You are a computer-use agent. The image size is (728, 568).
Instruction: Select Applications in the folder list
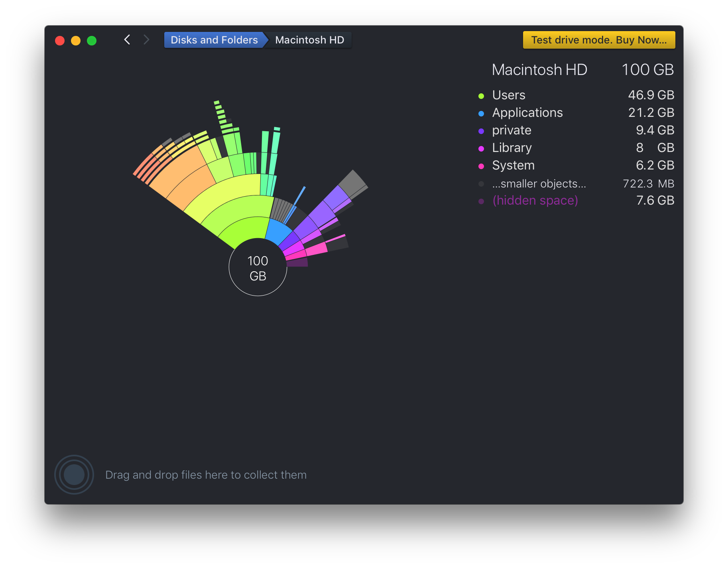(x=576, y=112)
